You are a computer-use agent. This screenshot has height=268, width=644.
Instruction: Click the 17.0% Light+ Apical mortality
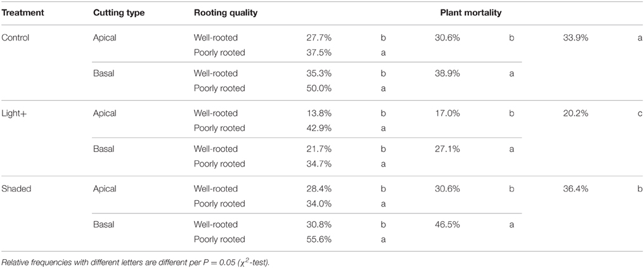[x=448, y=113]
